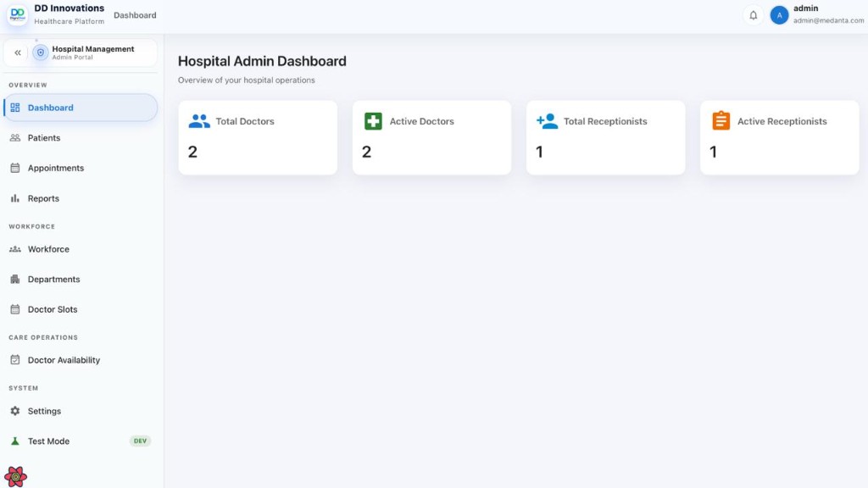The height and width of the screenshot is (488, 868).
Task: Open the Workforce page
Action: point(81,249)
